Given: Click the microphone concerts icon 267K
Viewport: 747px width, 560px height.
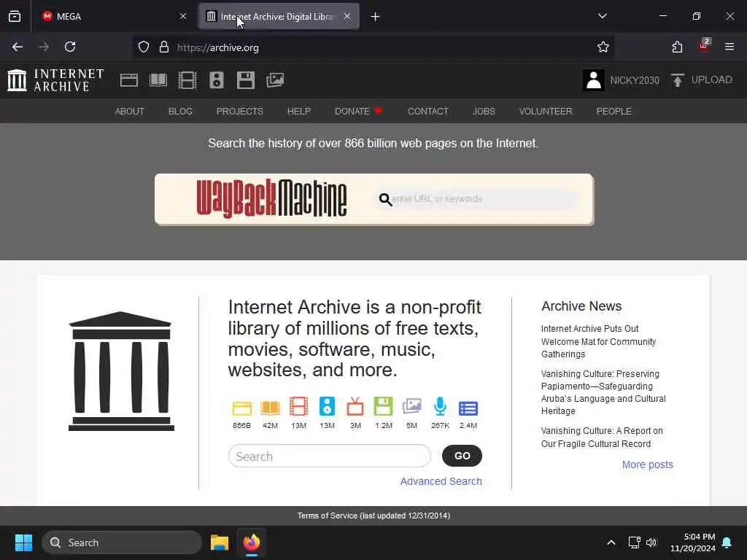Looking at the screenshot, I should pyautogui.click(x=440, y=407).
